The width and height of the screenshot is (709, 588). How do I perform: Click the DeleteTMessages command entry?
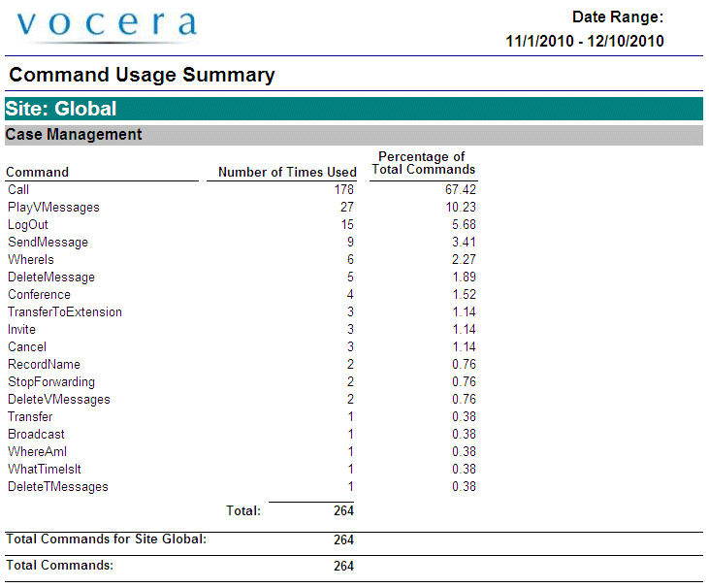pyautogui.click(x=58, y=487)
